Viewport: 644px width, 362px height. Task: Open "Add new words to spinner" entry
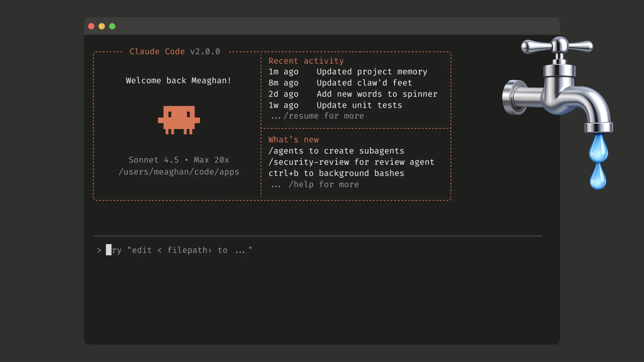[377, 94]
